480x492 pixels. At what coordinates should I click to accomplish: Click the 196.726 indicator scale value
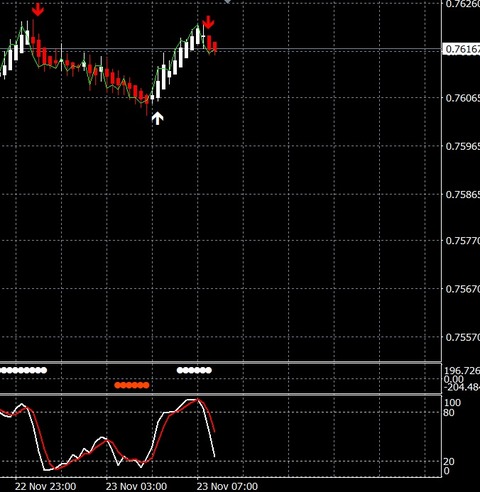pos(462,371)
